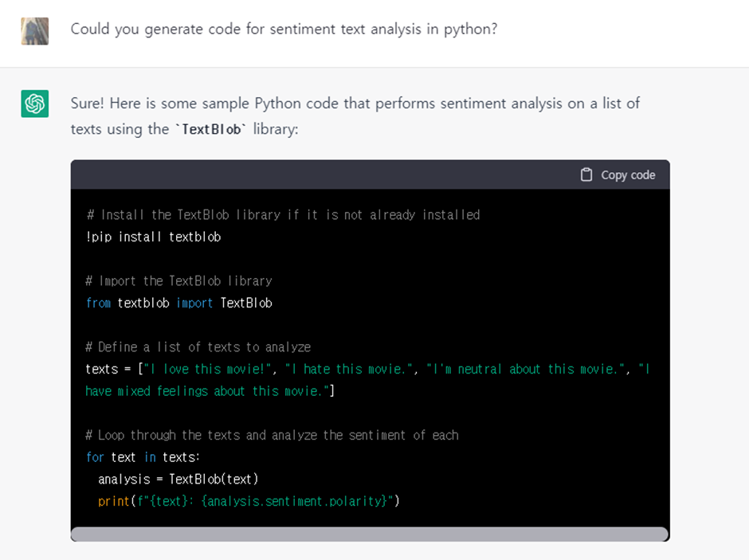Screen dimensions: 749x560
Task: Click the "# Loop through the texts" comment
Action: [x=272, y=435]
